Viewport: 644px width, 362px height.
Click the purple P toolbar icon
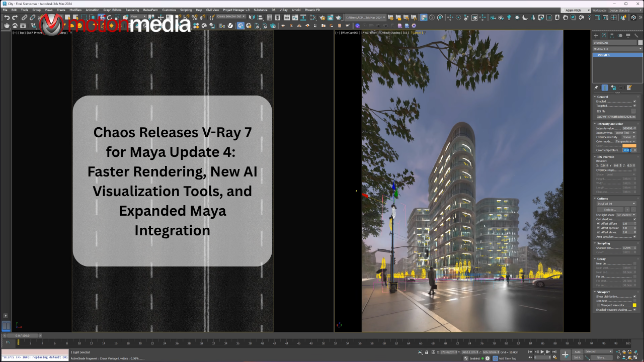[x=357, y=25]
